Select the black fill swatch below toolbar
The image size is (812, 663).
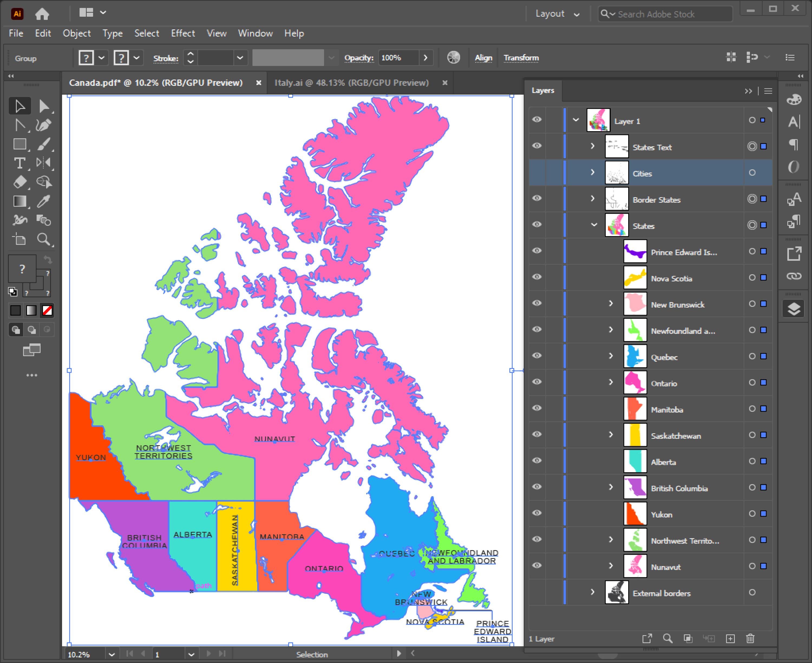click(x=15, y=311)
